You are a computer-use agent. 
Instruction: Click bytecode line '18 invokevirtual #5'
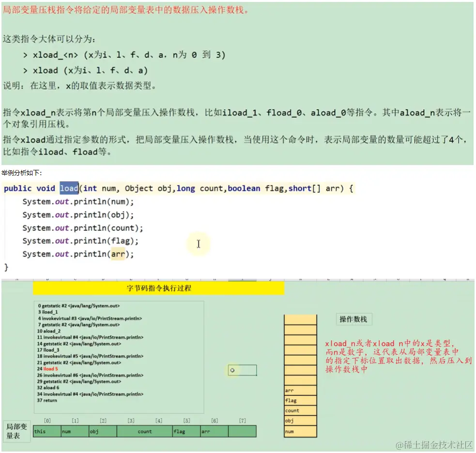tap(90, 356)
